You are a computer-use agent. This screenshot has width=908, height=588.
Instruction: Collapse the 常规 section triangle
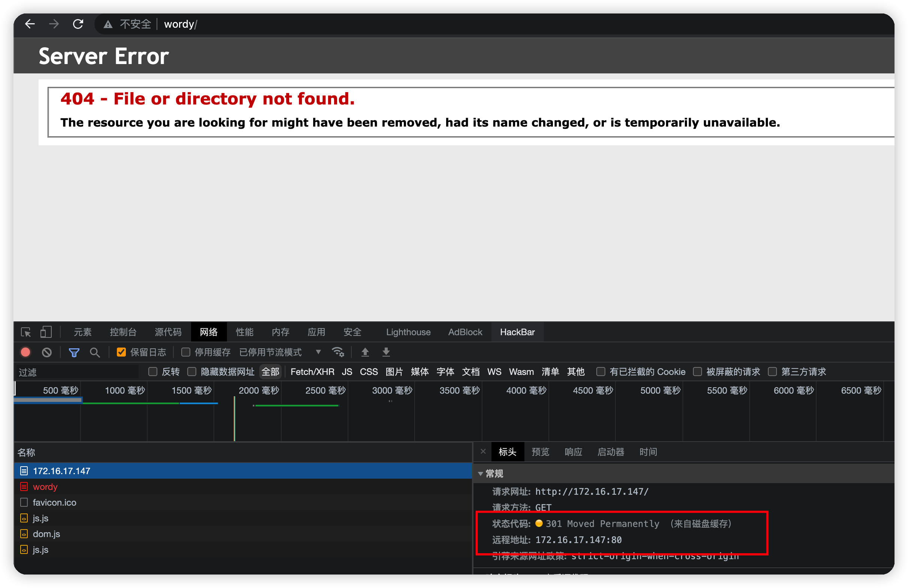tap(480, 474)
